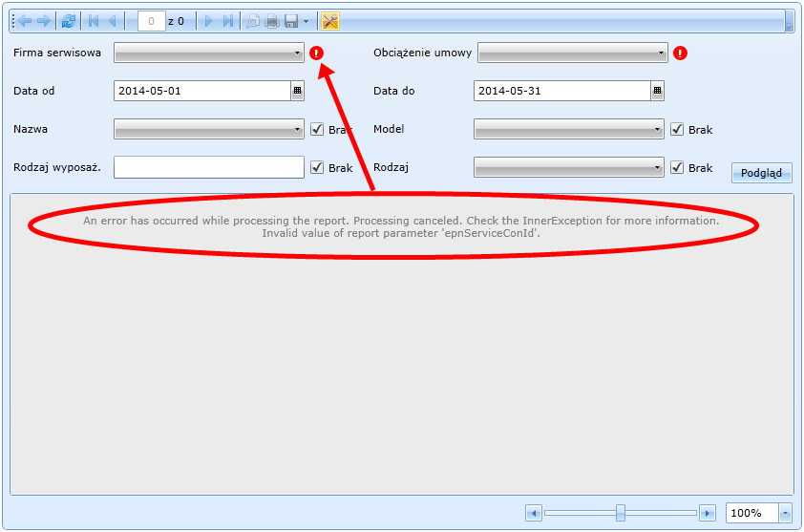Click the Podgląd button
Image resolution: width=804 pixels, height=532 pixels.
click(761, 173)
